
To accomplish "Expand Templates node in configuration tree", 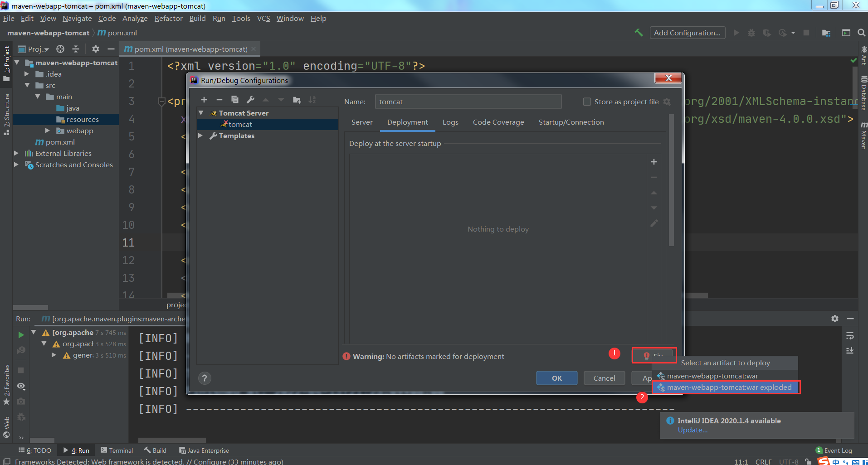I will pos(200,136).
